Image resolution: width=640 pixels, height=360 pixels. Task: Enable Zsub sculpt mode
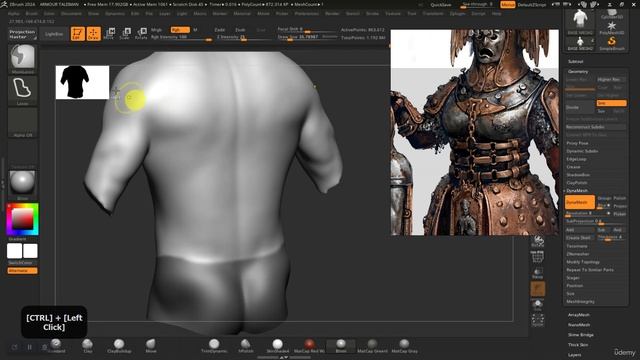[x=240, y=30]
